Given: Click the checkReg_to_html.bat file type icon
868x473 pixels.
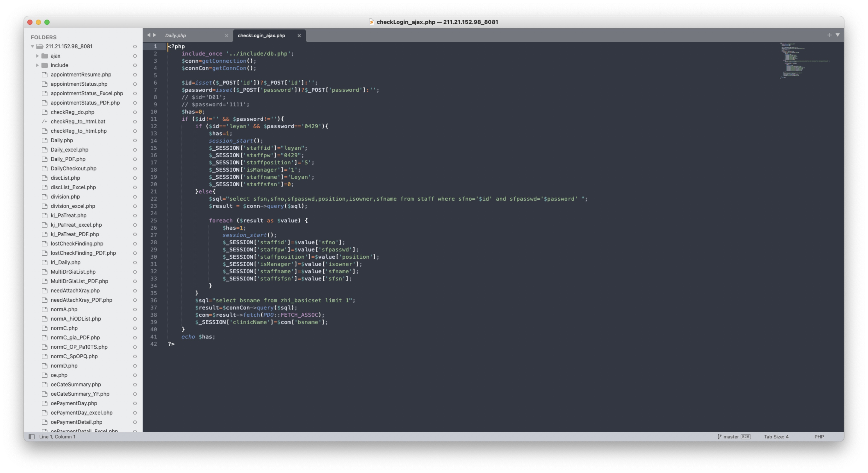Looking at the screenshot, I should [x=44, y=121].
